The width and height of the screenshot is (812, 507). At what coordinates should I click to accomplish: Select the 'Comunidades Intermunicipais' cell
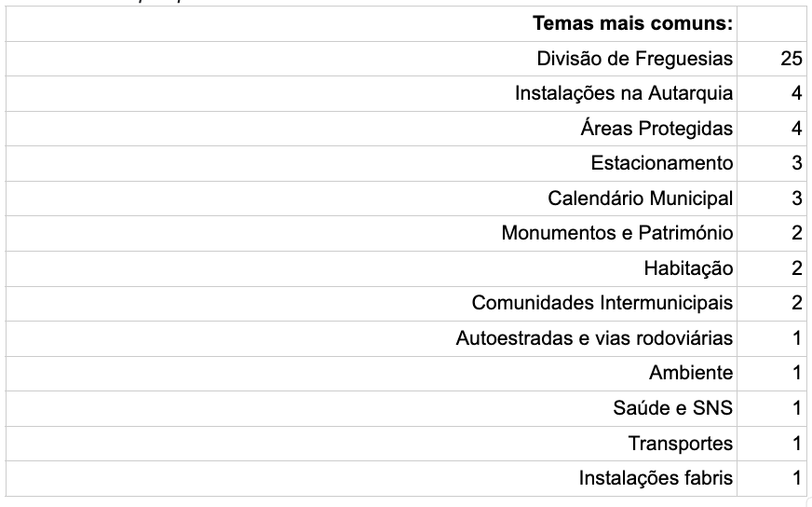point(602,304)
